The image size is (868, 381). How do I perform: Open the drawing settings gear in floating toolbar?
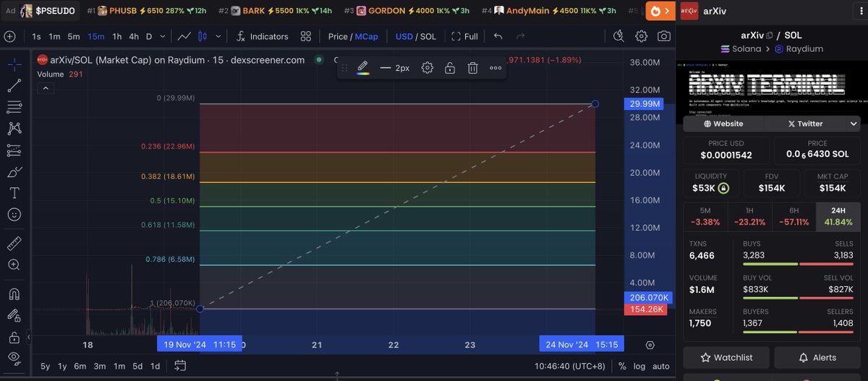pos(427,68)
